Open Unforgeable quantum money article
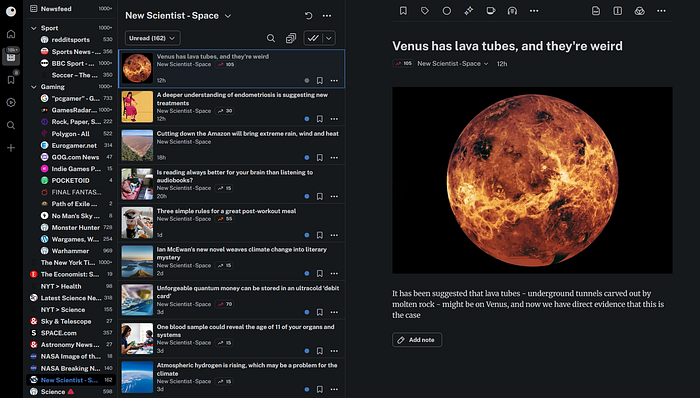The width and height of the screenshot is (700, 398). [x=248, y=292]
